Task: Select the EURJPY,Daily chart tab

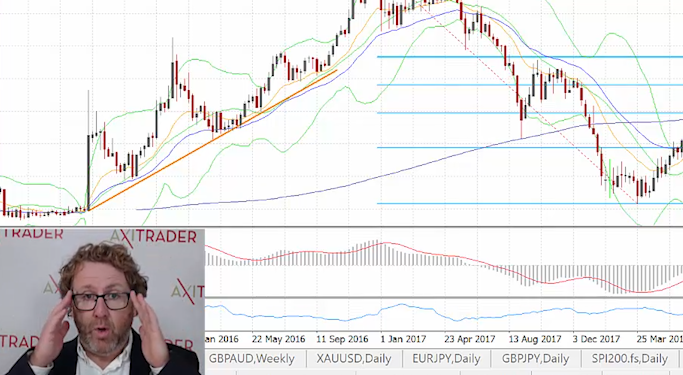Action: pyautogui.click(x=446, y=359)
